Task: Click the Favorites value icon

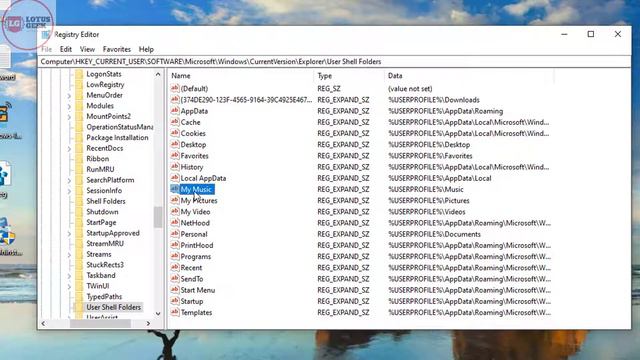Action: click(175, 156)
